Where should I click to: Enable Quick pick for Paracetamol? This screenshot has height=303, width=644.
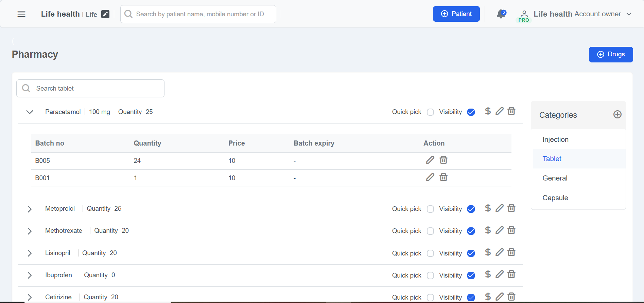[430, 112]
